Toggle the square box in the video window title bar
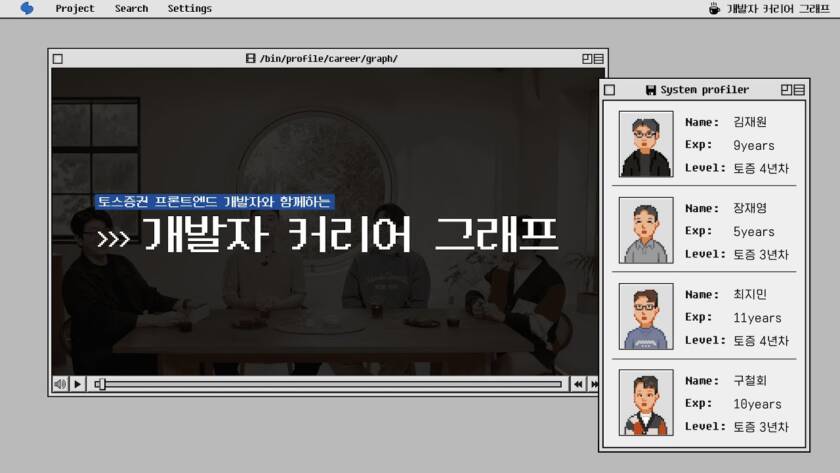The height and width of the screenshot is (473, 840). coord(58,59)
